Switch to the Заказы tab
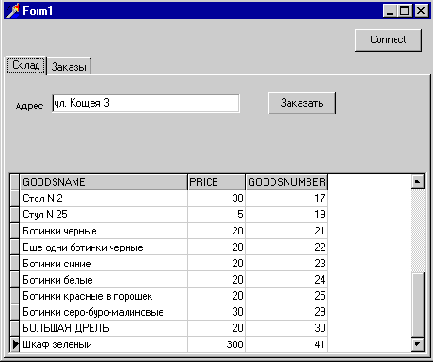The height and width of the screenshot is (362, 433). pos(69,66)
